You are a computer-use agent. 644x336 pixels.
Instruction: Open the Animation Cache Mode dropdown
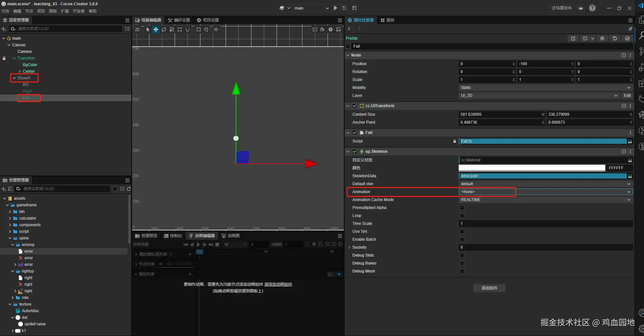546,200
